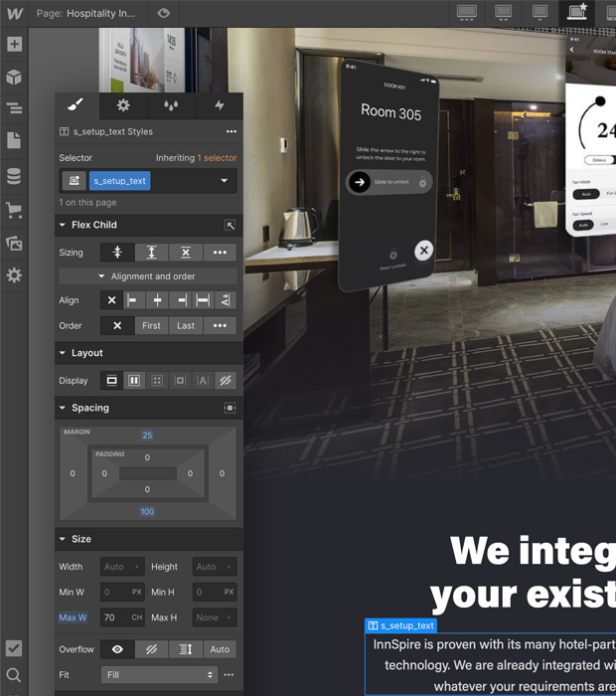The width and height of the screenshot is (616, 696).
Task: Open the Ecommerce cart panel
Action: (14, 210)
